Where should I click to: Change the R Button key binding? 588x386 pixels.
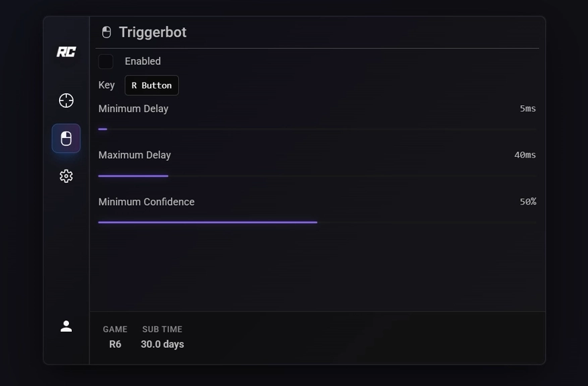152,85
